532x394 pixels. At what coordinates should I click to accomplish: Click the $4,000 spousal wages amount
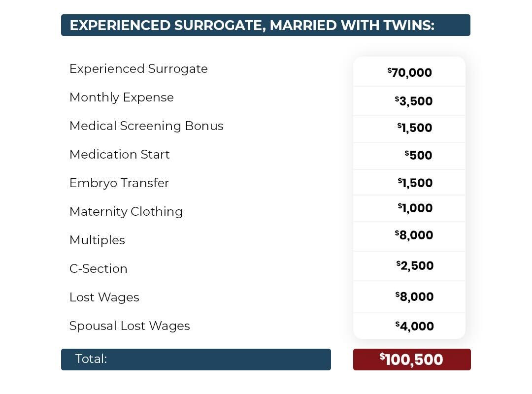pos(414,327)
